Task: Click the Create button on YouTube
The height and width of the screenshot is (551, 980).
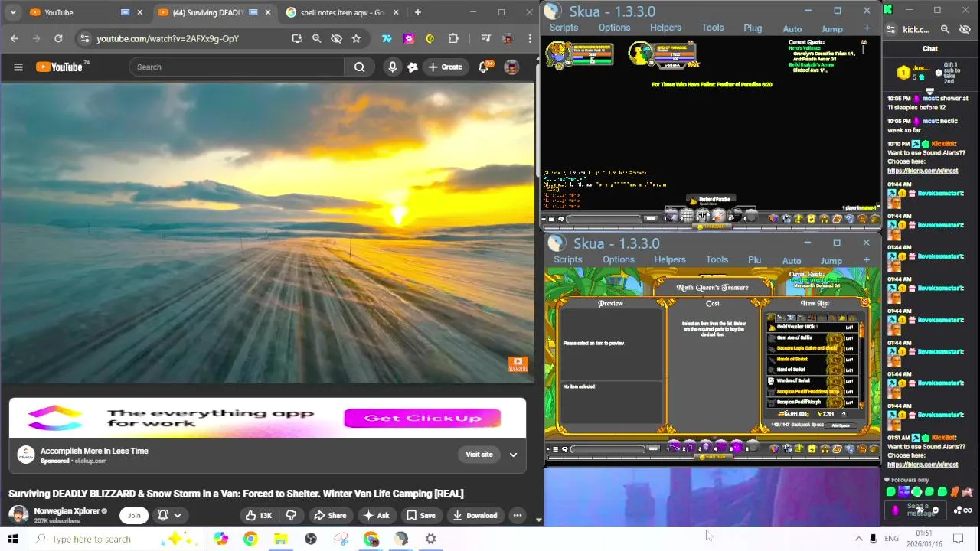Action: coord(445,67)
